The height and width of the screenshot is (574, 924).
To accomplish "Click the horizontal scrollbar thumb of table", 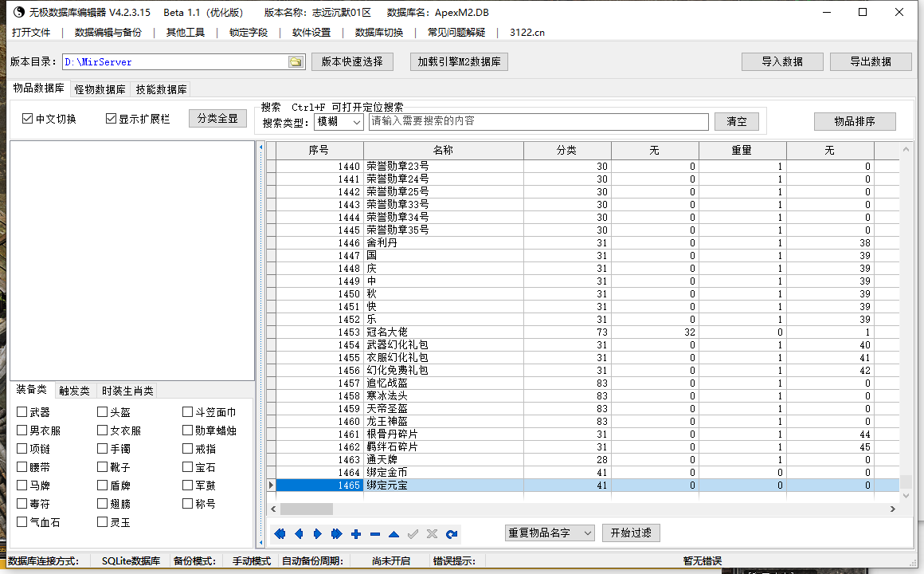I will pyautogui.click(x=307, y=509).
